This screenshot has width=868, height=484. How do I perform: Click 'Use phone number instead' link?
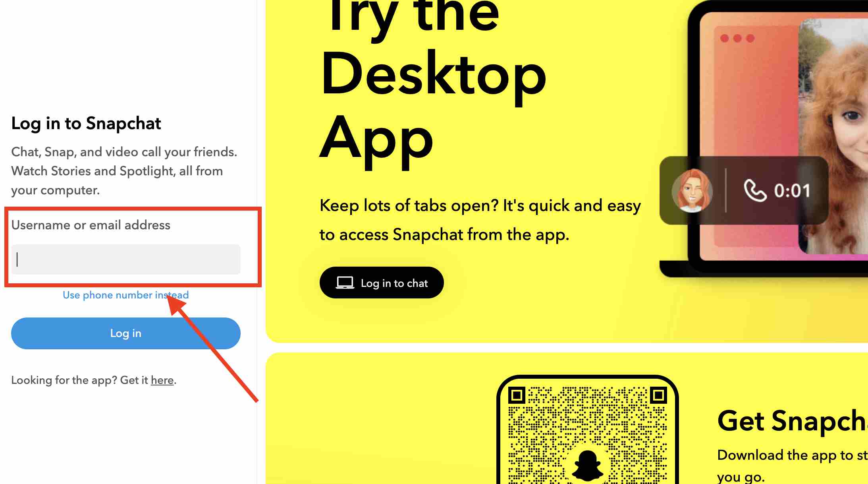pos(125,295)
